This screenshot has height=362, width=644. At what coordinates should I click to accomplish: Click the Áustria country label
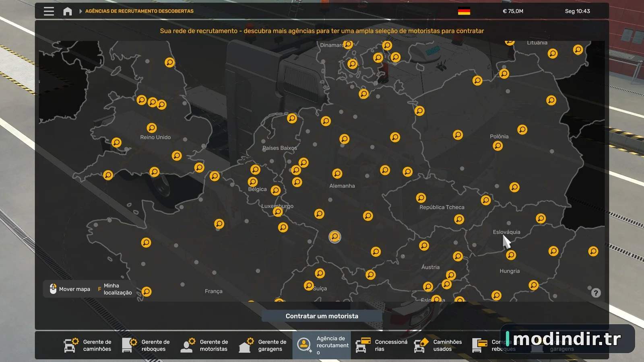point(430,267)
